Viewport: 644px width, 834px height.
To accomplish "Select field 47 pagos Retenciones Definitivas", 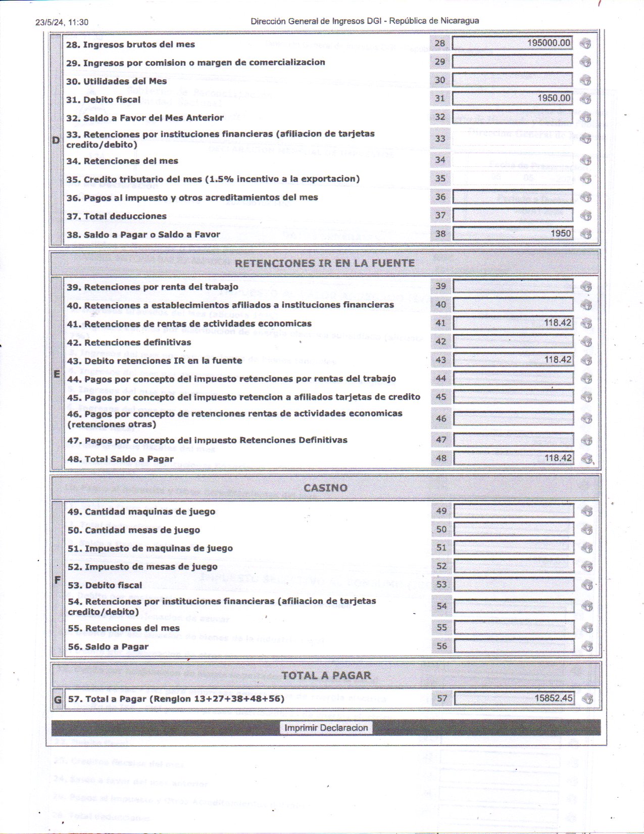I will pyautogui.click(x=513, y=440).
